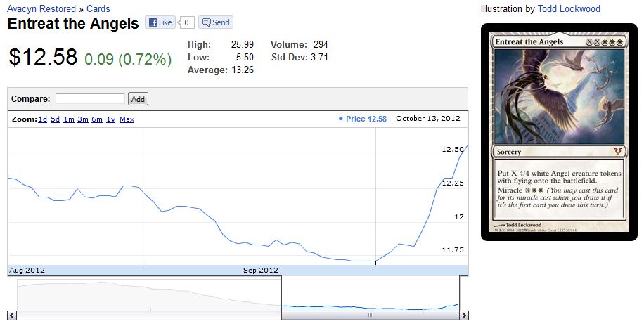This screenshot has height=331, width=644.
Task: Open Todd Lockwood illustrator link
Action: [569, 9]
